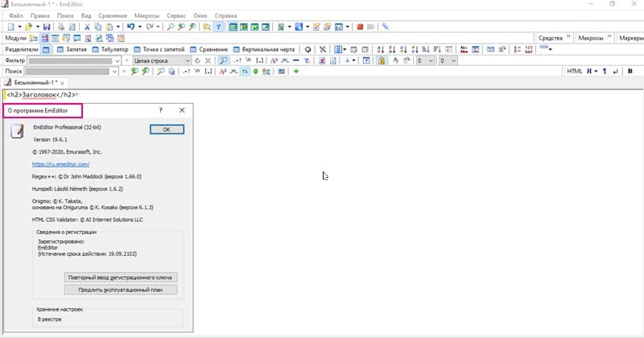The width and height of the screenshot is (644, 338).
Task: Toggle match case Aa in the Фильтр toolbar
Action: [x=274, y=60]
